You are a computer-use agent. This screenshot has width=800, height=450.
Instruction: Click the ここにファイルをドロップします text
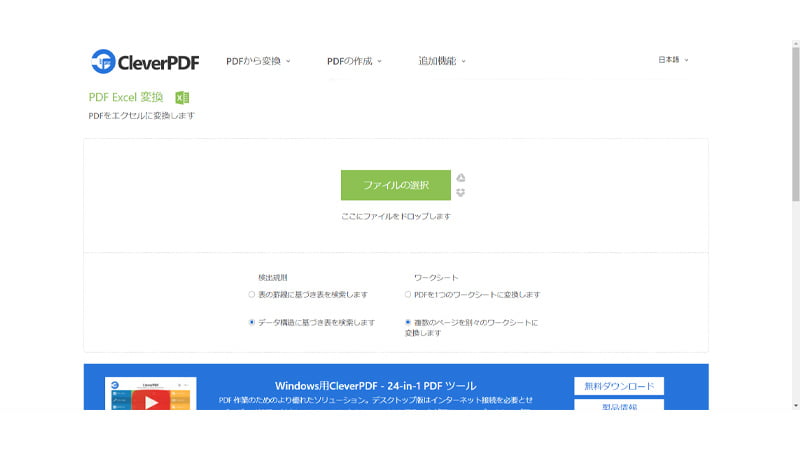tap(396, 216)
